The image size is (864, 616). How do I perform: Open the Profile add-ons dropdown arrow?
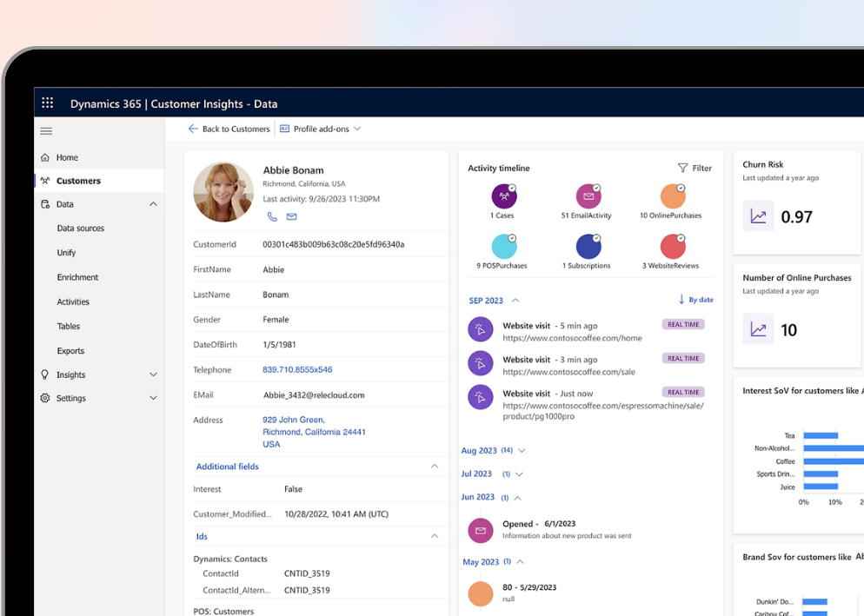pyautogui.click(x=357, y=129)
